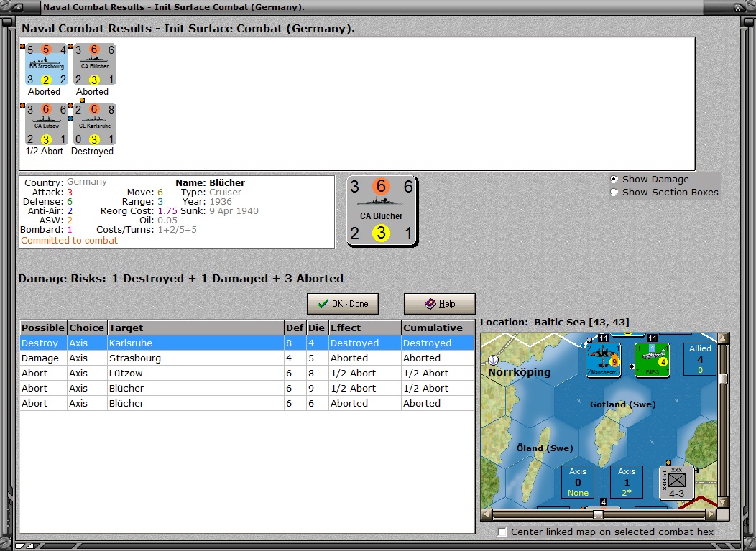
Task: Click the Def column header
Action: click(295, 328)
